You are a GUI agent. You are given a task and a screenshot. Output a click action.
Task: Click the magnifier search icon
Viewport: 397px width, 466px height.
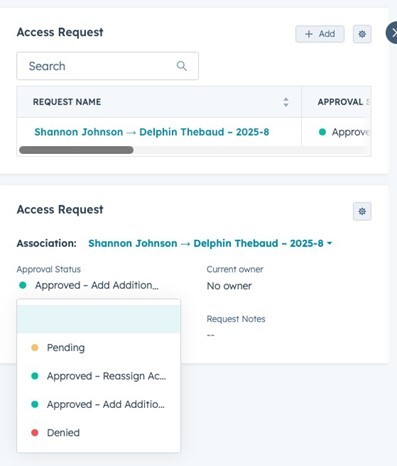[x=182, y=66]
